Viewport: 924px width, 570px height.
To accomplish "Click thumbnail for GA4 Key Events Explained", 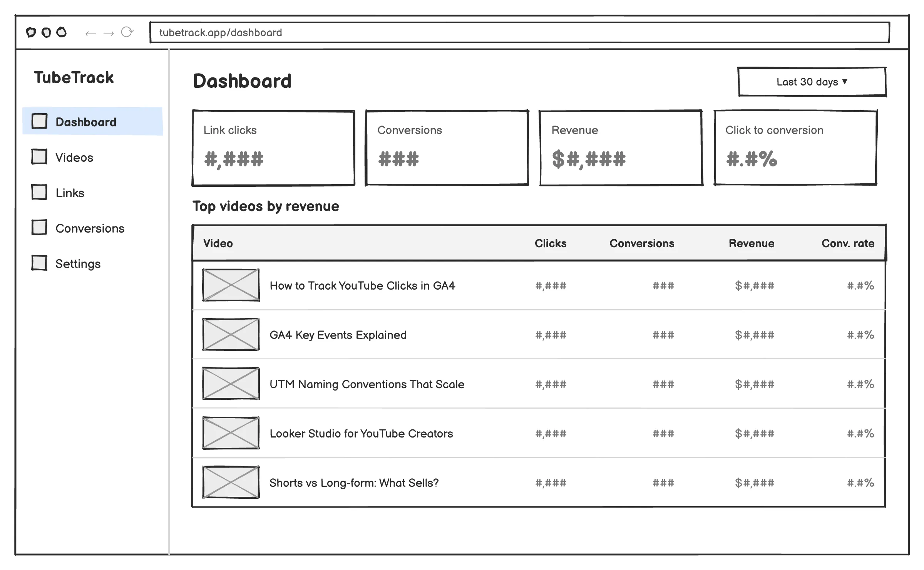I will pyautogui.click(x=231, y=334).
